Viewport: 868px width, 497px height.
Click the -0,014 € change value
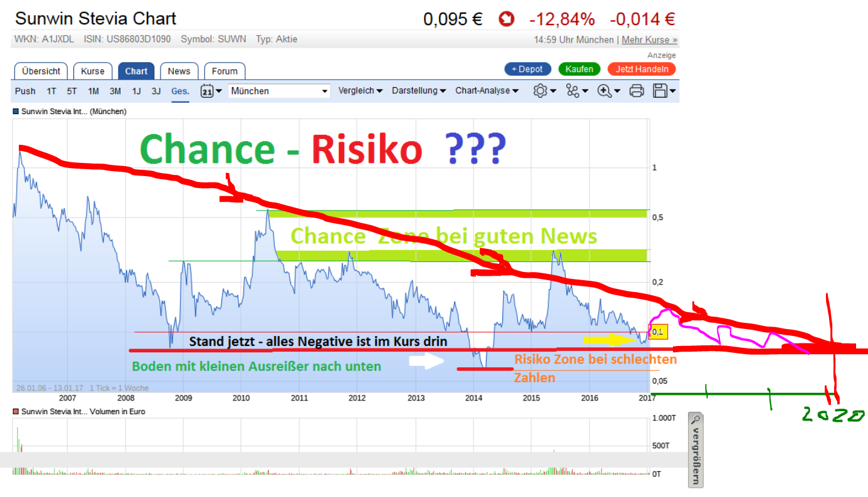coord(642,19)
